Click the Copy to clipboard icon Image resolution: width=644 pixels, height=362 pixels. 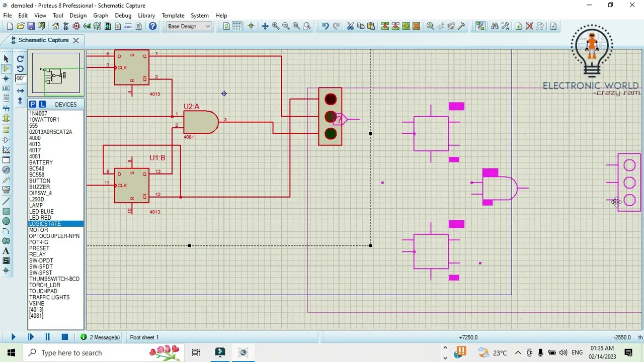pyautogui.click(x=361, y=26)
